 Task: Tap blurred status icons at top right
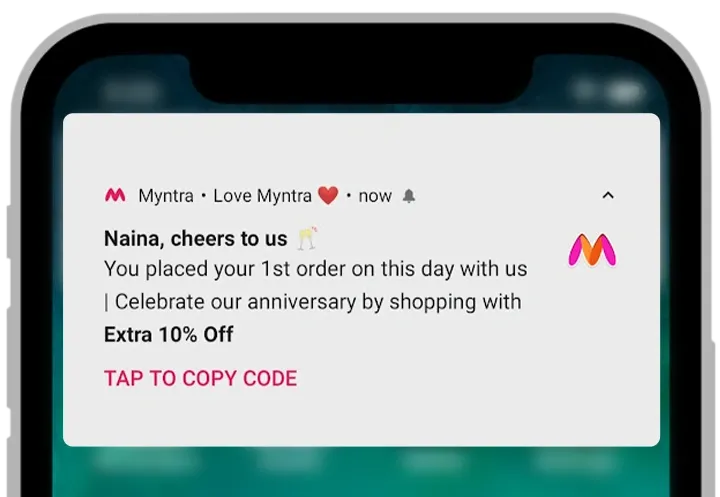[606, 90]
